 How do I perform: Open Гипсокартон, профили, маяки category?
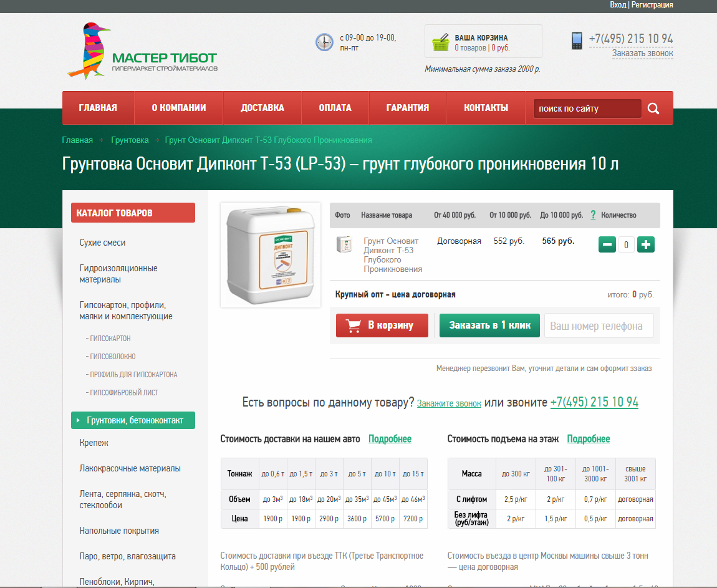(126, 311)
